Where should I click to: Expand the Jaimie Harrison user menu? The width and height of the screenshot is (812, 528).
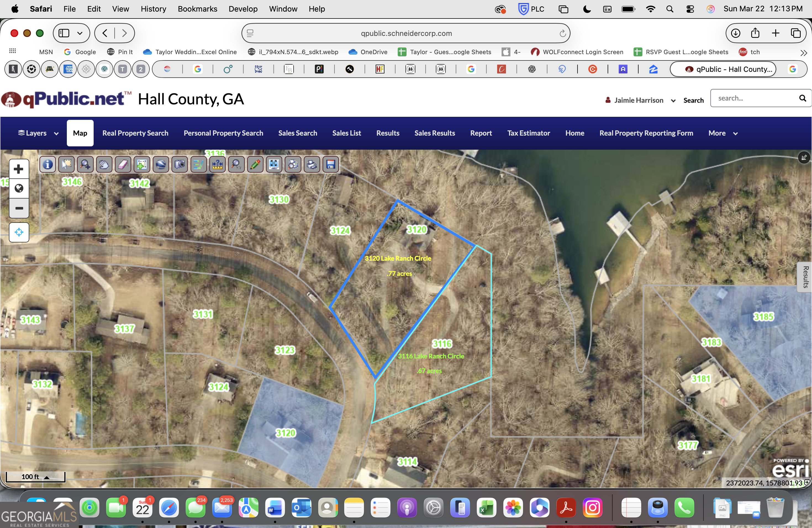[640, 100]
